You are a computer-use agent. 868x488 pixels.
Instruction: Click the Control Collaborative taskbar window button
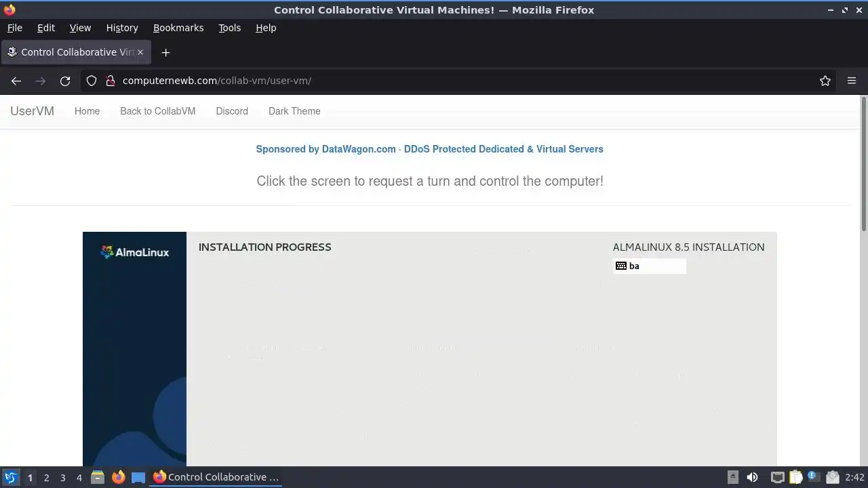click(x=216, y=477)
